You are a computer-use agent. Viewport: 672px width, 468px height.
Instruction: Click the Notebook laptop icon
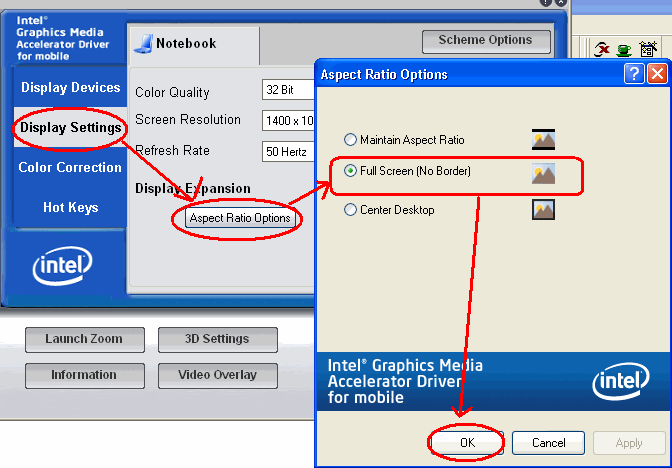tap(144, 43)
